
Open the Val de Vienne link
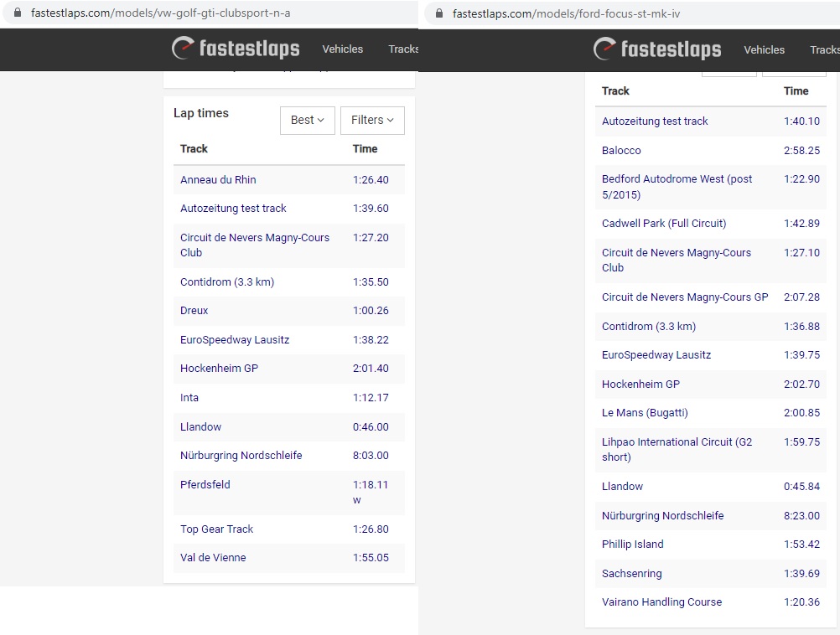(213, 557)
